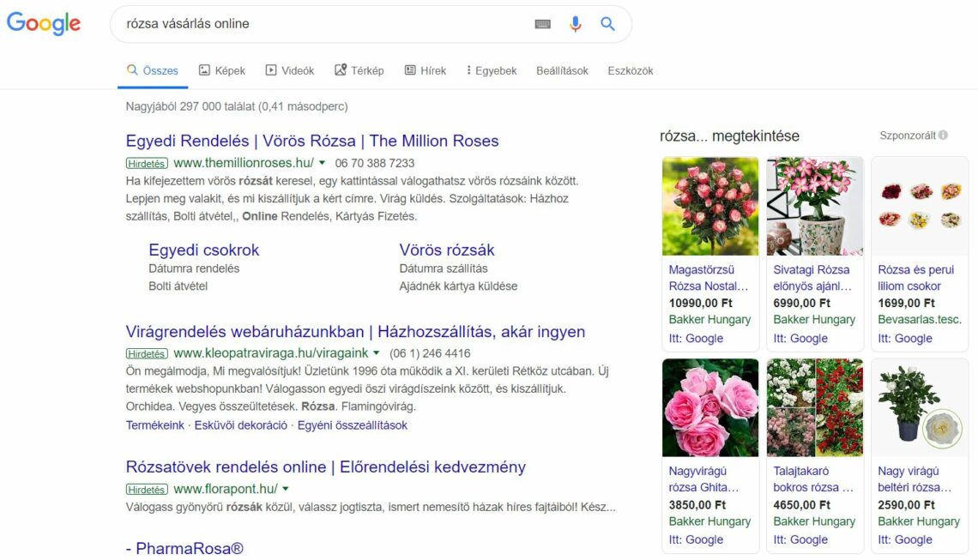Image resolution: width=978 pixels, height=560 pixels.
Task: Open the on-screen keyboard icon
Action: [x=543, y=24]
